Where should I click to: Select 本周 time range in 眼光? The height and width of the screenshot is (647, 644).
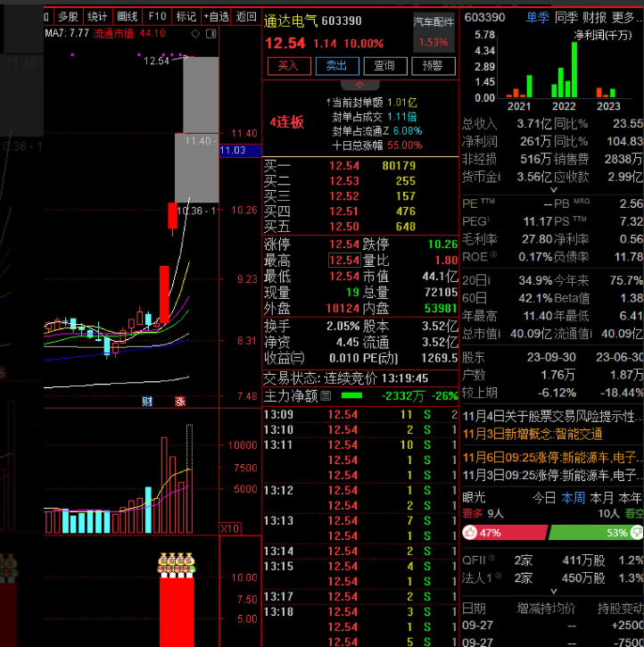click(x=573, y=497)
